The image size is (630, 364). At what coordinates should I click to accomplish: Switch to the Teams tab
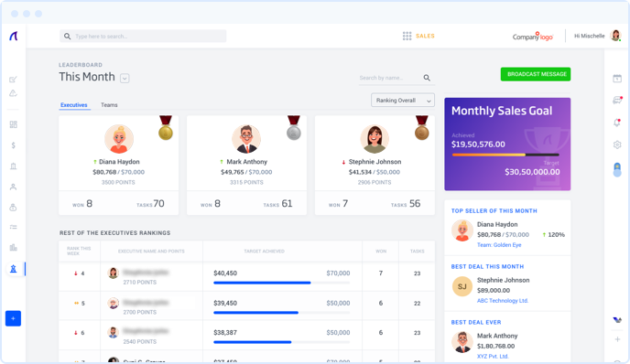pos(109,105)
